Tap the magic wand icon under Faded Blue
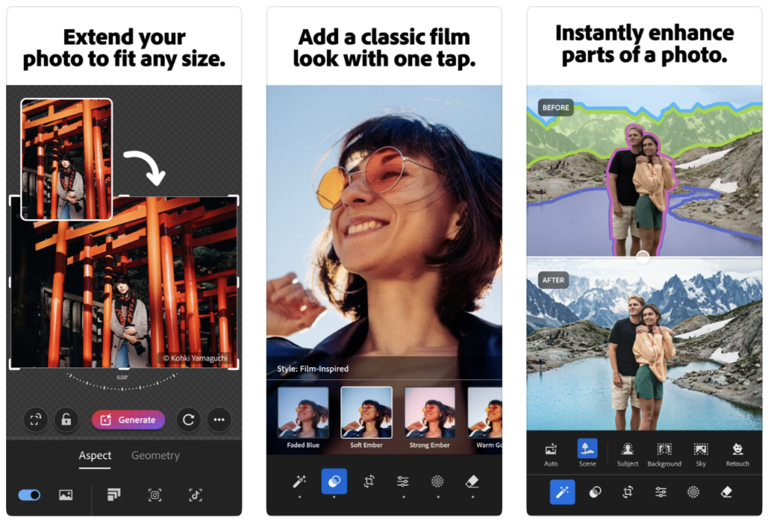Image resolution: width=771 pixels, height=532 pixels. 300,482
